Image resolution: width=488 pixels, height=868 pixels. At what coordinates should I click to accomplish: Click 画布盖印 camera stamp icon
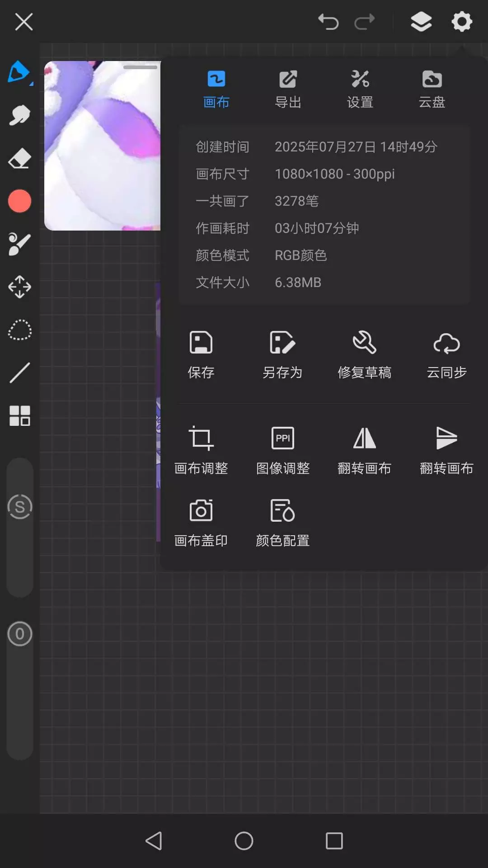201,523
